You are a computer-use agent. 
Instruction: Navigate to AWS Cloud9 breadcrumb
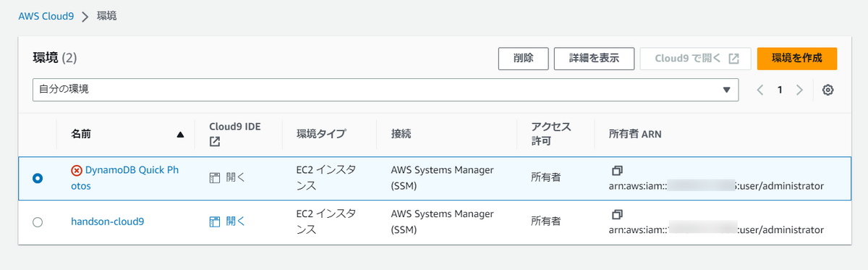click(46, 16)
